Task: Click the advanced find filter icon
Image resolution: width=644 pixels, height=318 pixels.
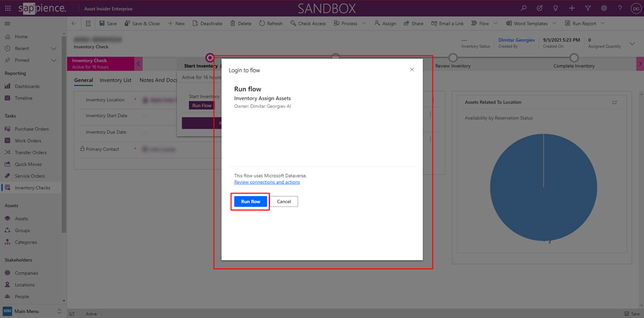Action: tap(588, 8)
